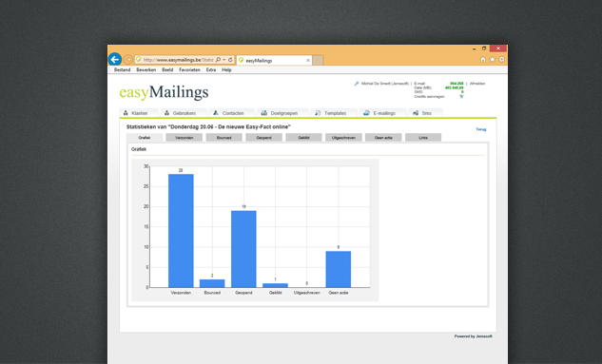Open the Bewerken menu
The height and width of the screenshot is (364, 602).
click(146, 69)
